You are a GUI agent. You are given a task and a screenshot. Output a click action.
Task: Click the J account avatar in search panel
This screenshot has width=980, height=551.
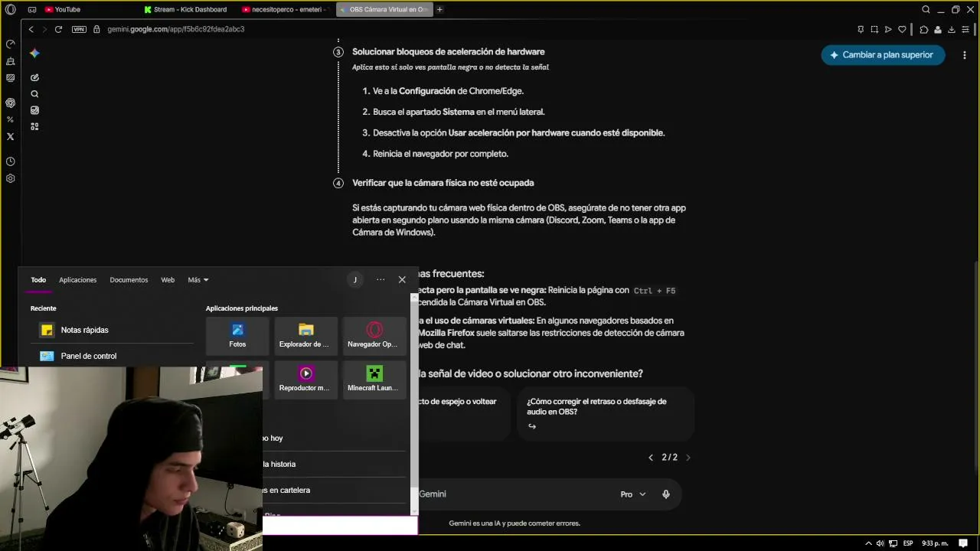355,280
